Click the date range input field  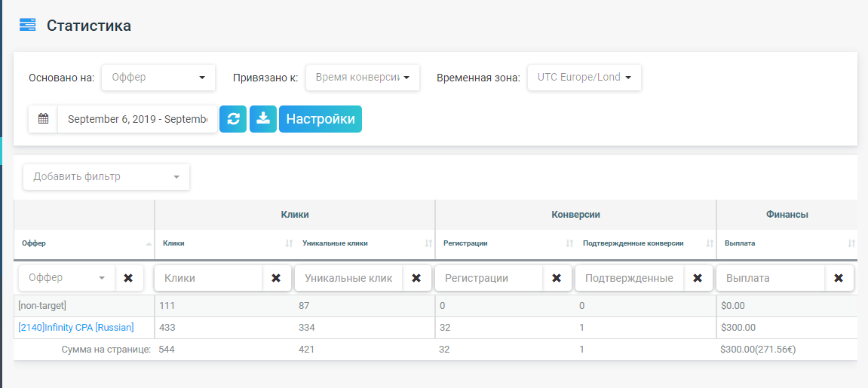136,119
